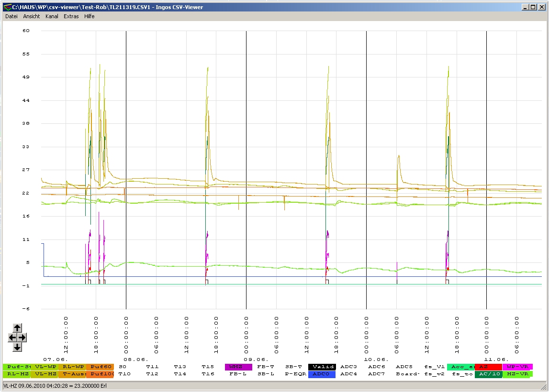
Task: Click the black Valid channel swatch
Action: tap(322, 367)
